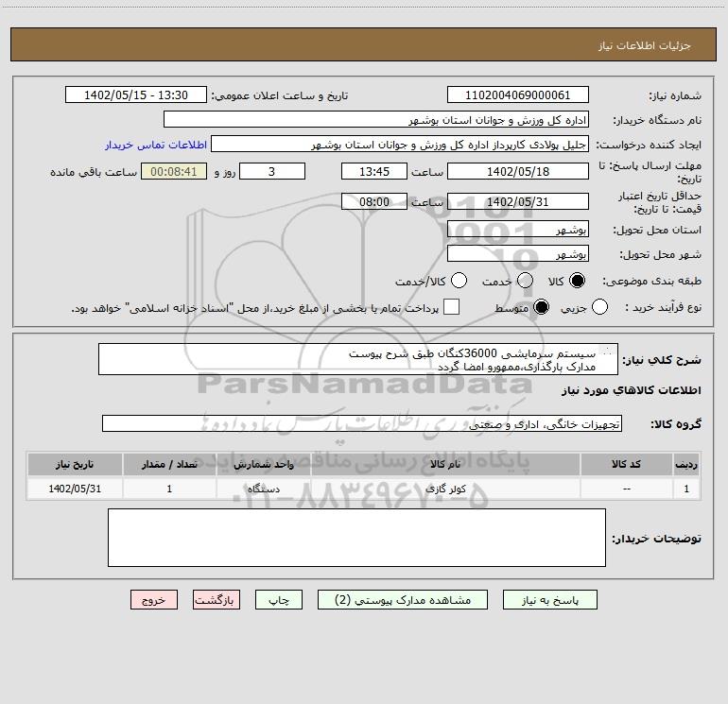Click the days remaining field showing 3
728x704 pixels.
pyautogui.click(x=272, y=171)
